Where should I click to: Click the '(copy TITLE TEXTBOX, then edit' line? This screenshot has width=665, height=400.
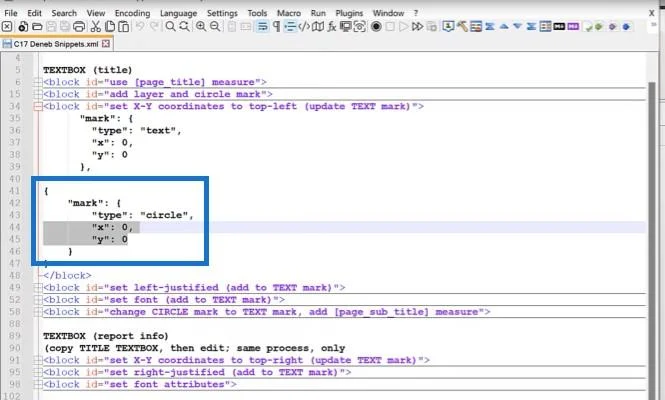click(195, 348)
